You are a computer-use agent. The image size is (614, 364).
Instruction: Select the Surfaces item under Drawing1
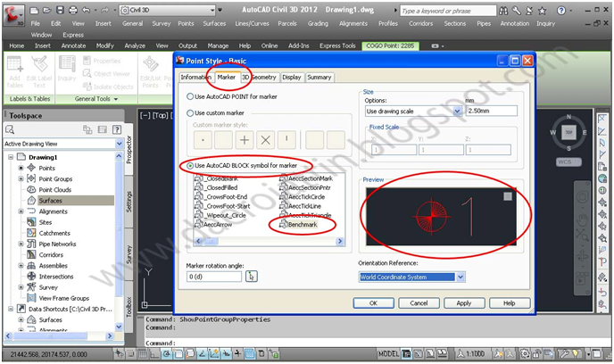pos(50,201)
